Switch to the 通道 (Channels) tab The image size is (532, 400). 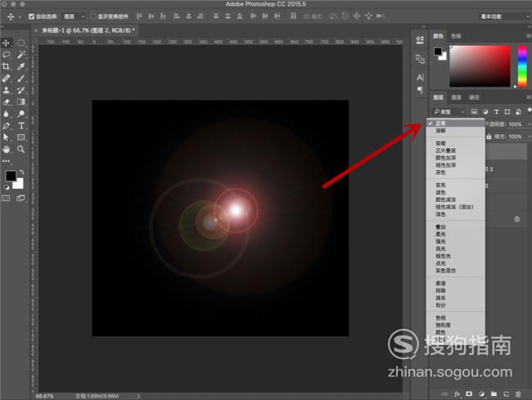tap(456, 97)
